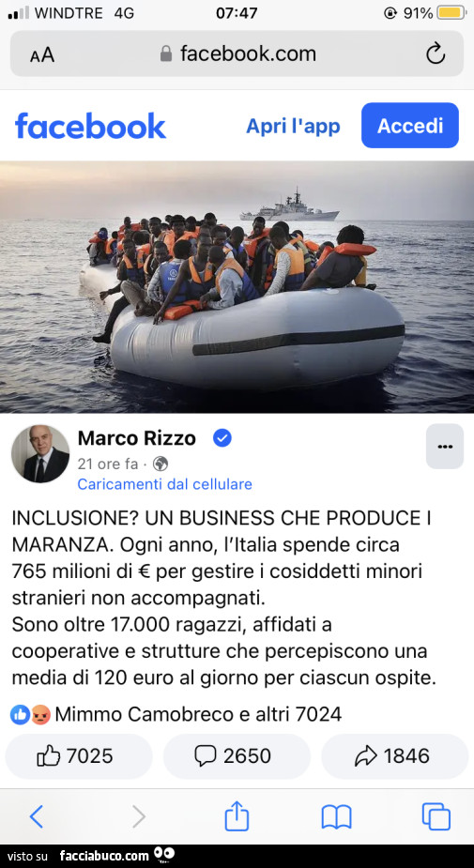Share the post via 1846 arrow
This screenshot has width=474, height=868.
(395, 755)
